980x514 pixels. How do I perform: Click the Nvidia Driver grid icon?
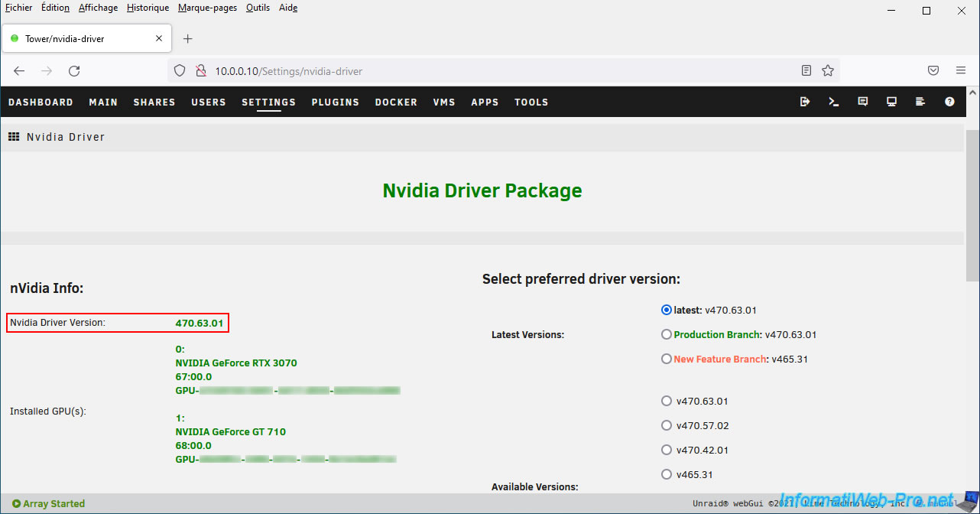click(x=14, y=137)
